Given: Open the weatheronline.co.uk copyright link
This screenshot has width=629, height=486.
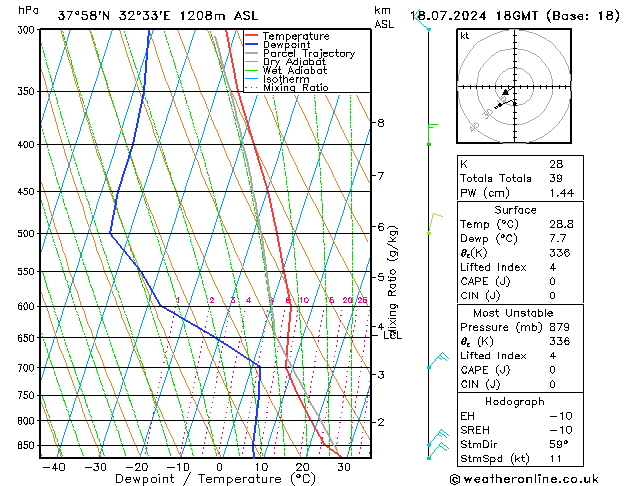Looking at the screenshot, I should [x=524, y=479].
